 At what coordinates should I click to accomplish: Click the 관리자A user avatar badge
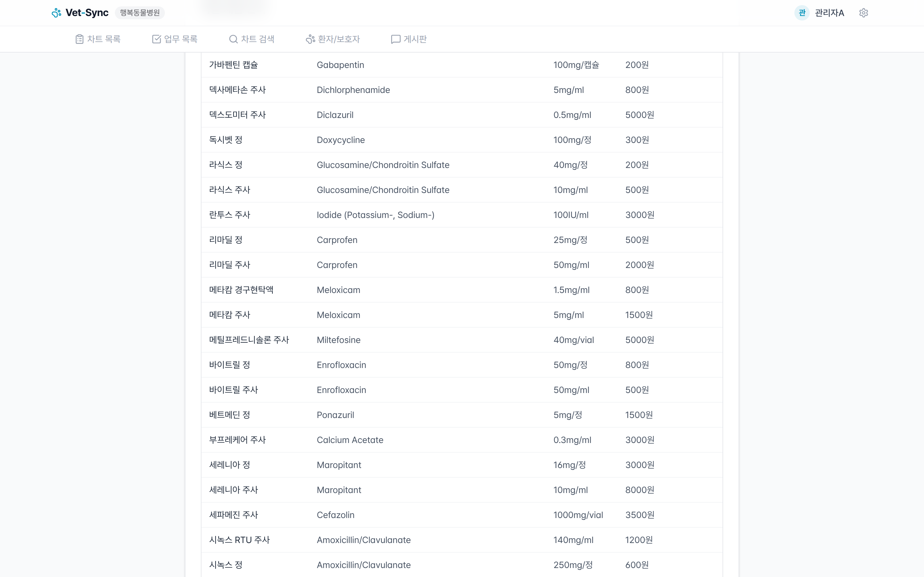[801, 13]
